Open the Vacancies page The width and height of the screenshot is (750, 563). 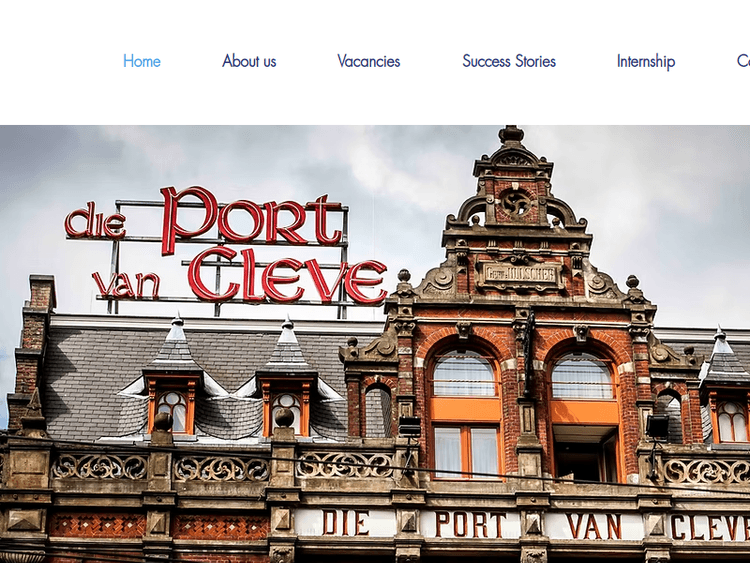click(x=368, y=61)
